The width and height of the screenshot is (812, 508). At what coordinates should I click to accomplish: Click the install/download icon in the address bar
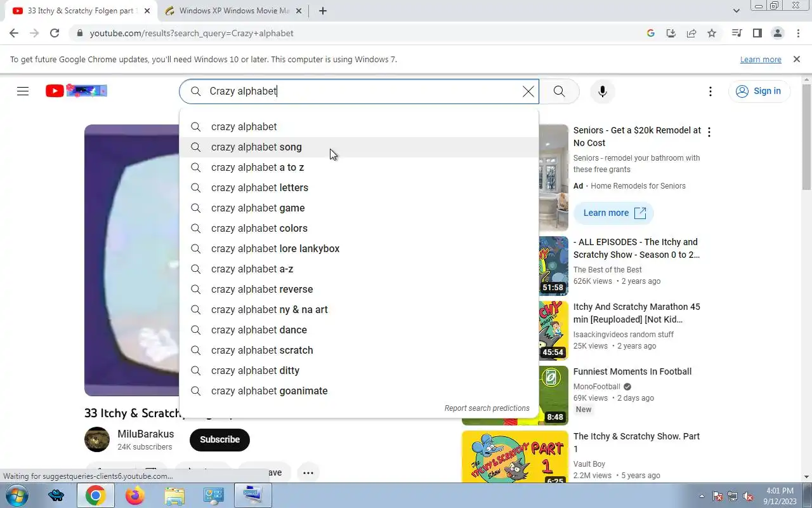(671, 33)
